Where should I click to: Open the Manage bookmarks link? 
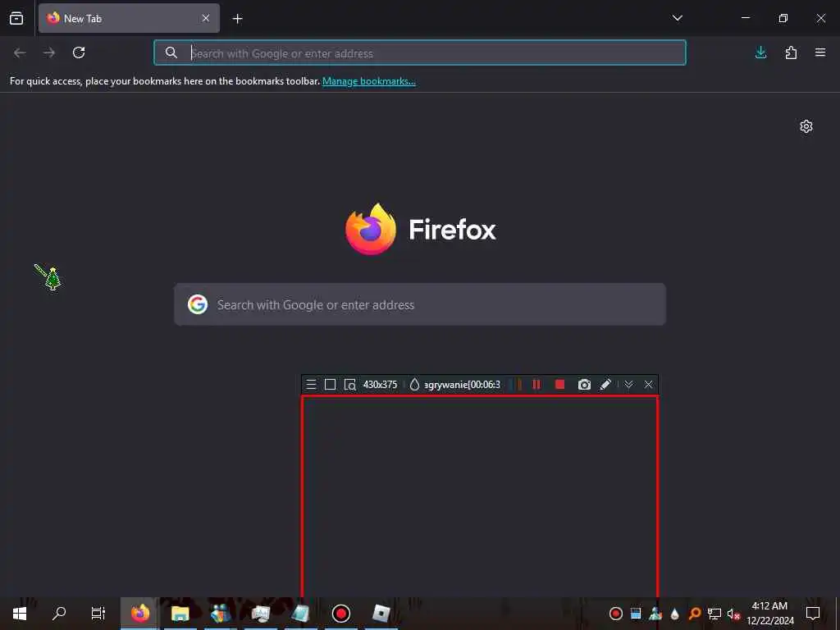[368, 81]
